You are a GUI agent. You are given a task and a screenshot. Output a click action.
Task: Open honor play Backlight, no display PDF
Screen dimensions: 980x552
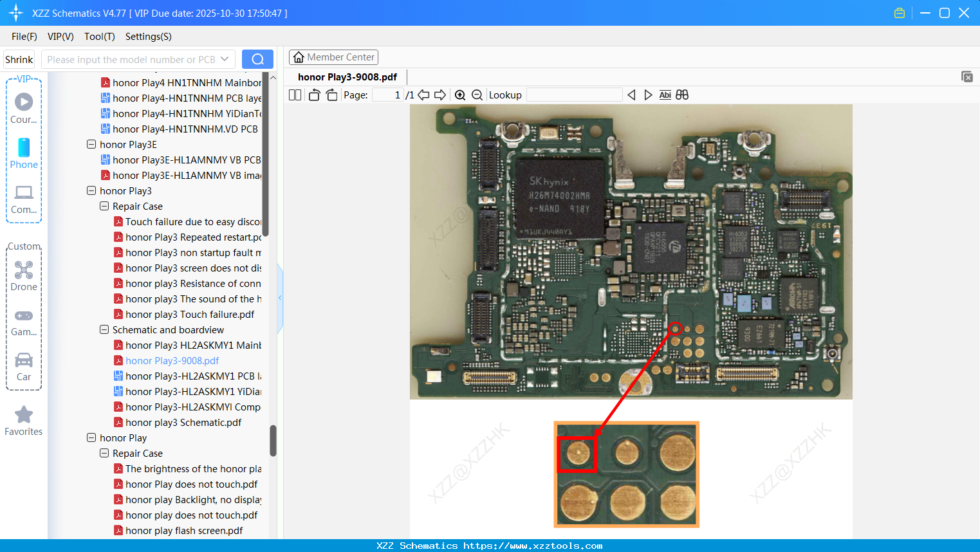(x=187, y=500)
